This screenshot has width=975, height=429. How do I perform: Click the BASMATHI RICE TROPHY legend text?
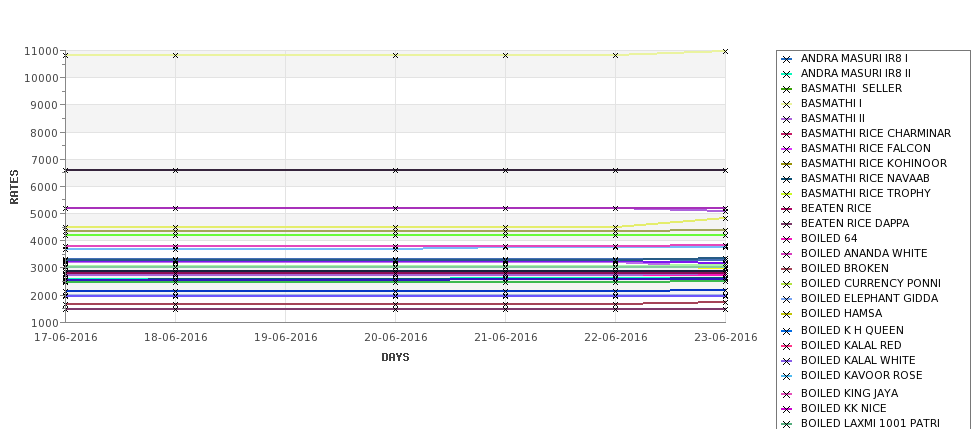pyautogui.click(x=865, y=194)
